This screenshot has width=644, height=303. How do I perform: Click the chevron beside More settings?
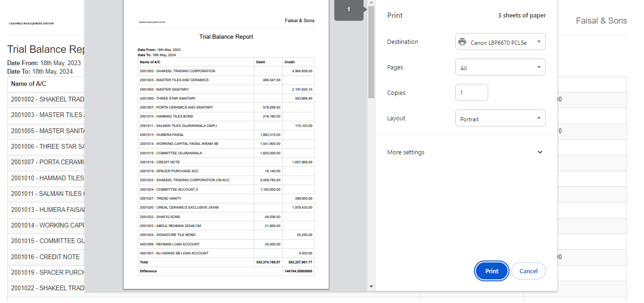point(540,152)
